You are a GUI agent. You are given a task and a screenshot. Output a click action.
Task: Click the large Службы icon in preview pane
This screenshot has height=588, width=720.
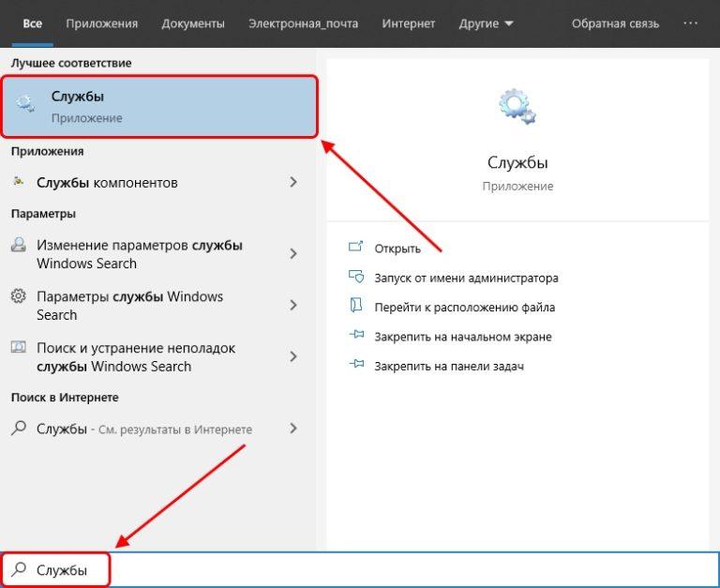[517, 106]
